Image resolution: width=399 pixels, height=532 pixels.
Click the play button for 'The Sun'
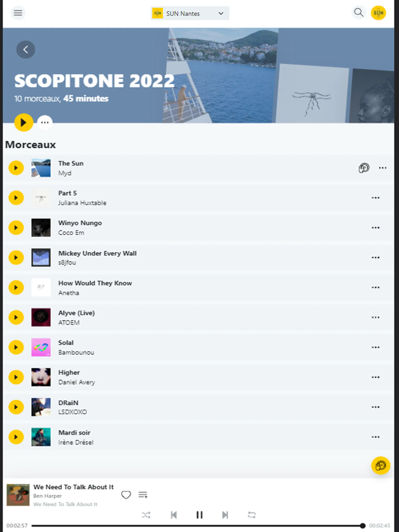point(16,167)
